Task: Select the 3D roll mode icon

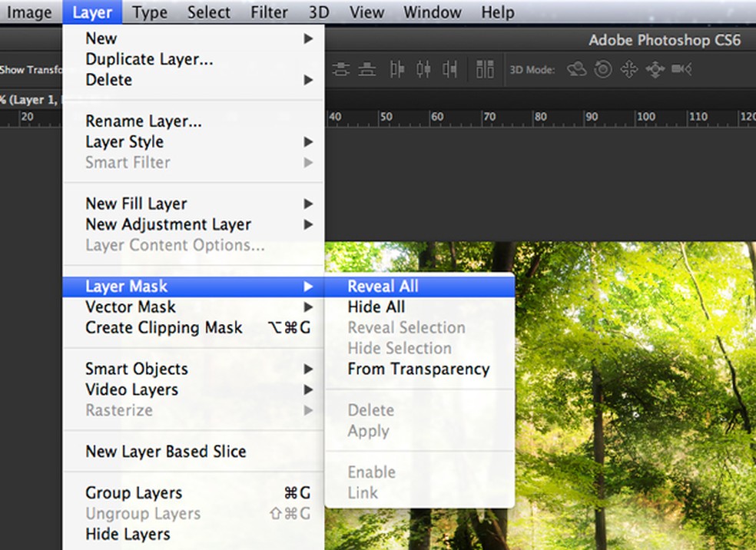Action: click(603, 70)
